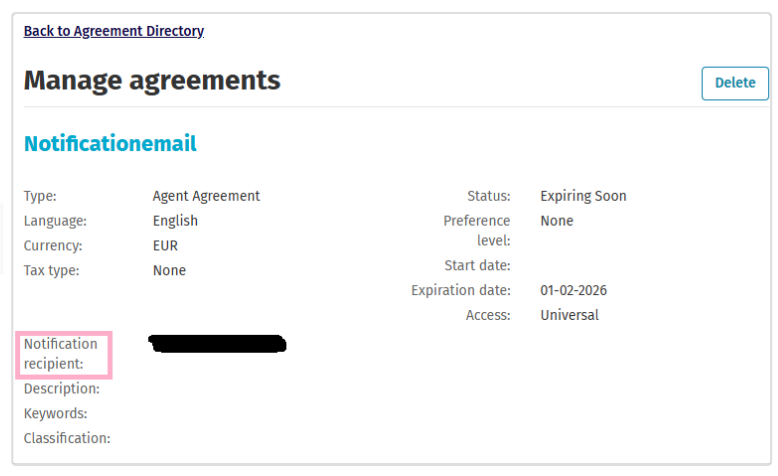Click the highlighted Notification recipient label

61,354
